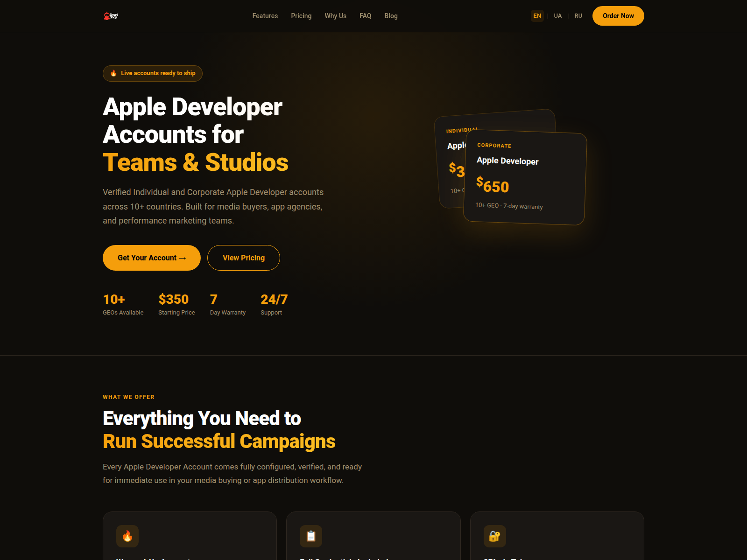
Task: Click the 7 Day Warranty stat
Action: click(x=228, y=304)
